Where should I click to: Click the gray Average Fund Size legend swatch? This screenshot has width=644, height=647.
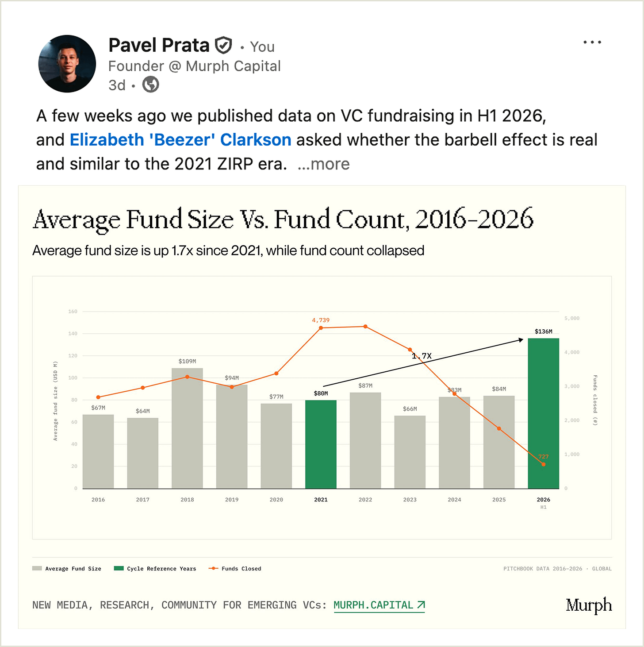point(37,568)
